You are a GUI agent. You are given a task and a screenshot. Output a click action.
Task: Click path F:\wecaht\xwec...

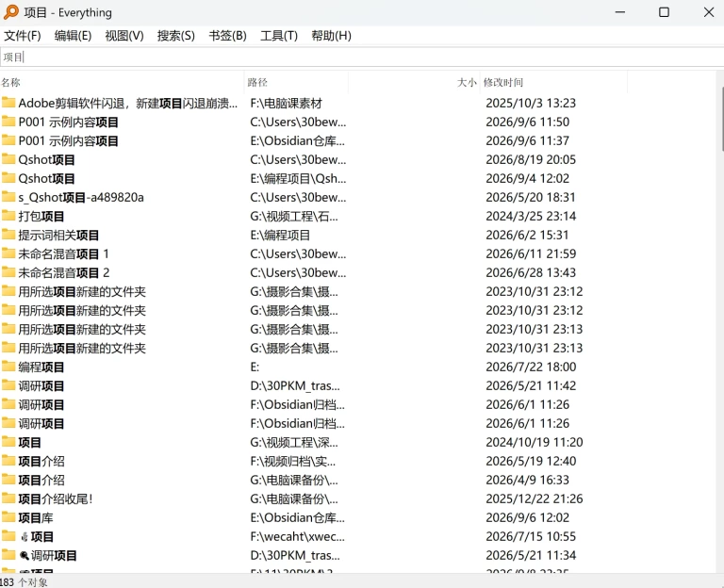[x=297, y=536]
